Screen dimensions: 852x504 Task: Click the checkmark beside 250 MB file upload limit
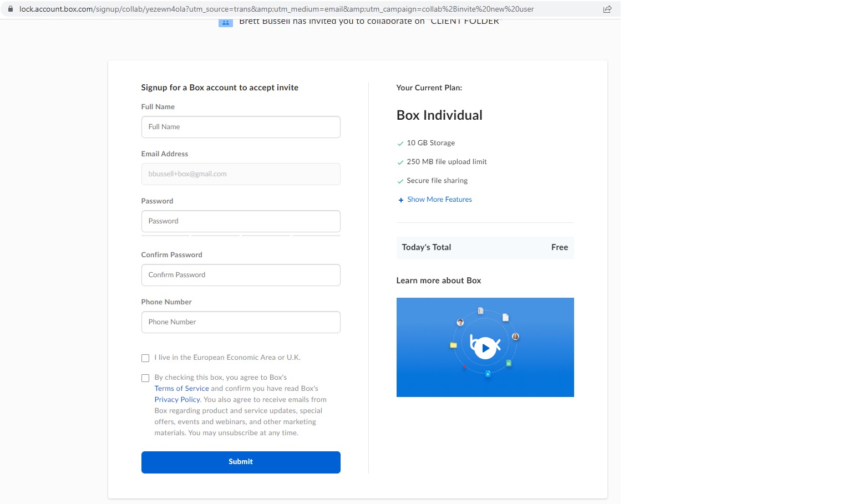400,162
